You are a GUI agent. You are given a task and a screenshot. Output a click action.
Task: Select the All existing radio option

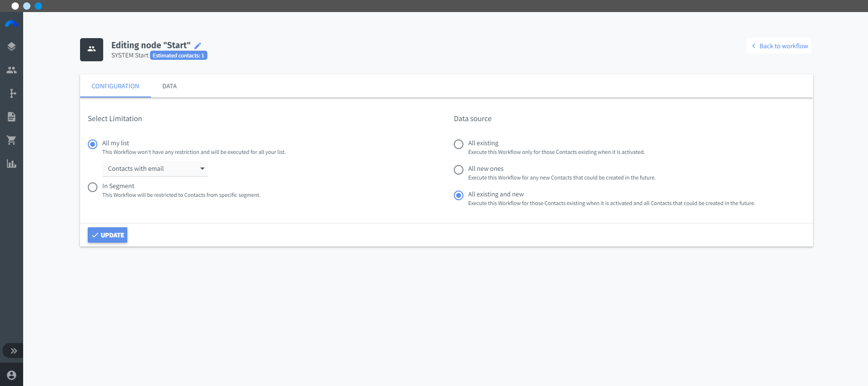[459, 144]
